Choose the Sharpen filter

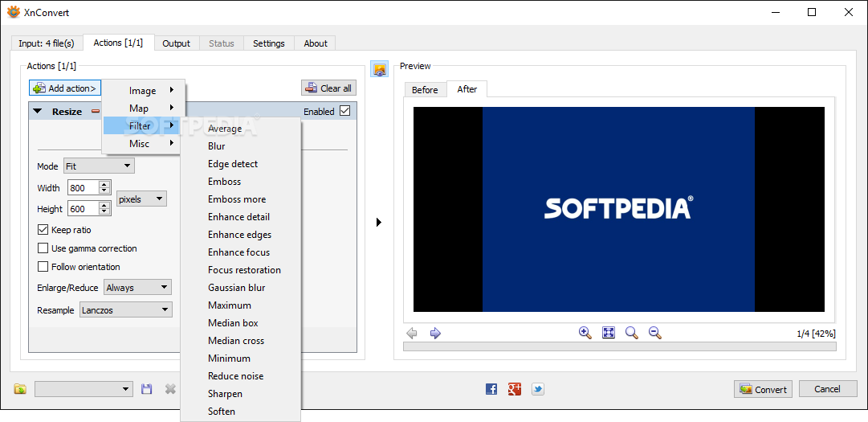[x=241, y=395]
